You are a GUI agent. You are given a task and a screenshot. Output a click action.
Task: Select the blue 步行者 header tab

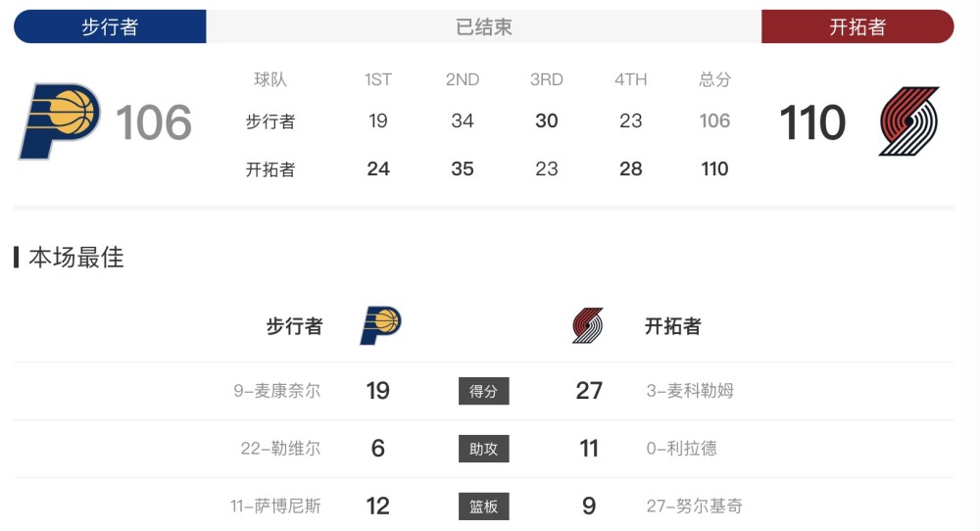(110, 26)
